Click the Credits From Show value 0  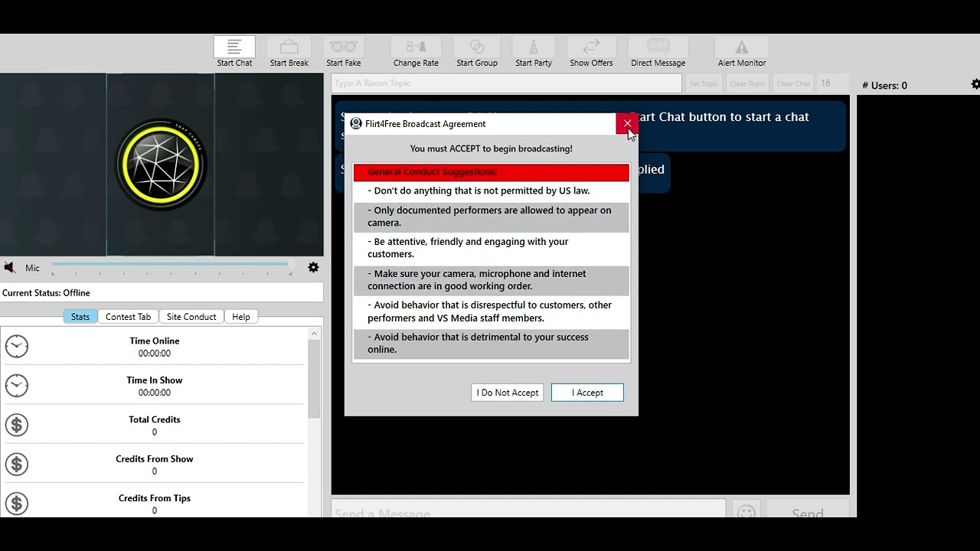(155, 471)
